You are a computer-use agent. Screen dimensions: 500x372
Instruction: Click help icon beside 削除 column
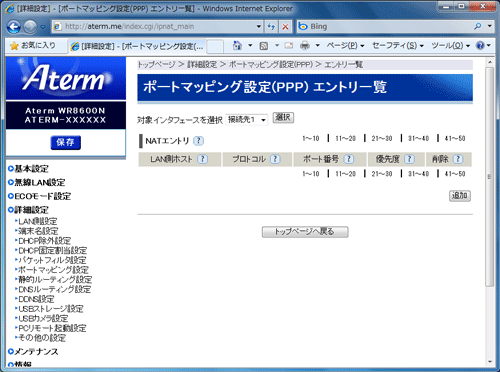click(458, 159)
